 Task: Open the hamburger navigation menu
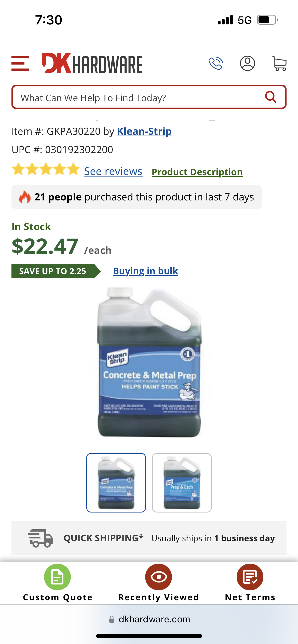(x=20, y=63)
